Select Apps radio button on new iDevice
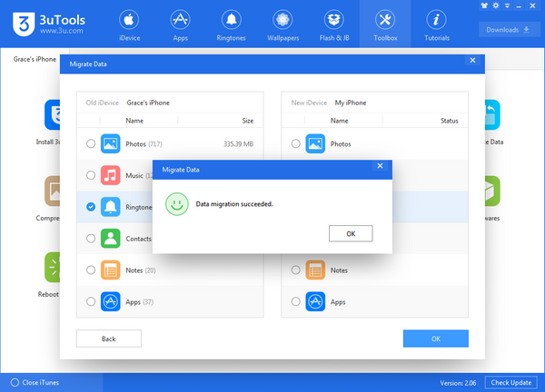Screen dimensions: 545x392 click(295, 301)
